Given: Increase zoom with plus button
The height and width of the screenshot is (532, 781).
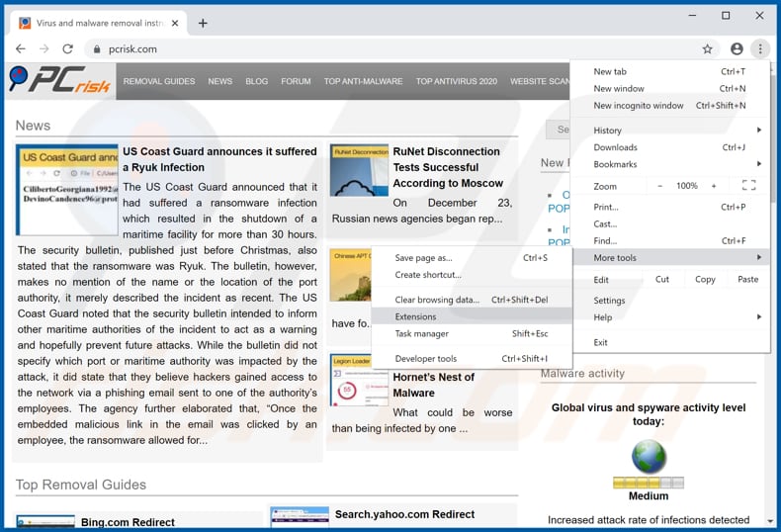Looking at the screenshot, I should 714,186.
